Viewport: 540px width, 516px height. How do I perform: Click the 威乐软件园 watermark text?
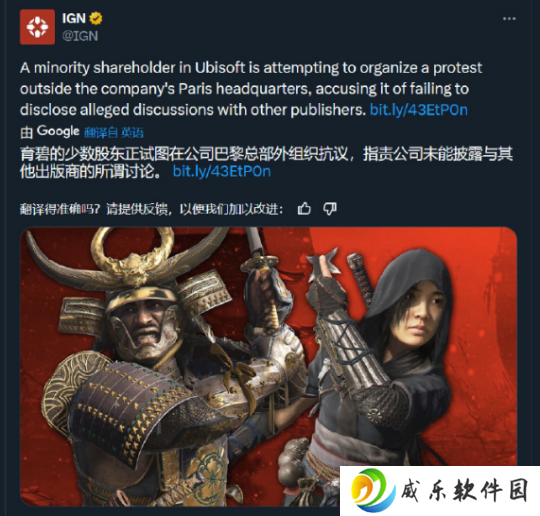click(x=464, y=490)
